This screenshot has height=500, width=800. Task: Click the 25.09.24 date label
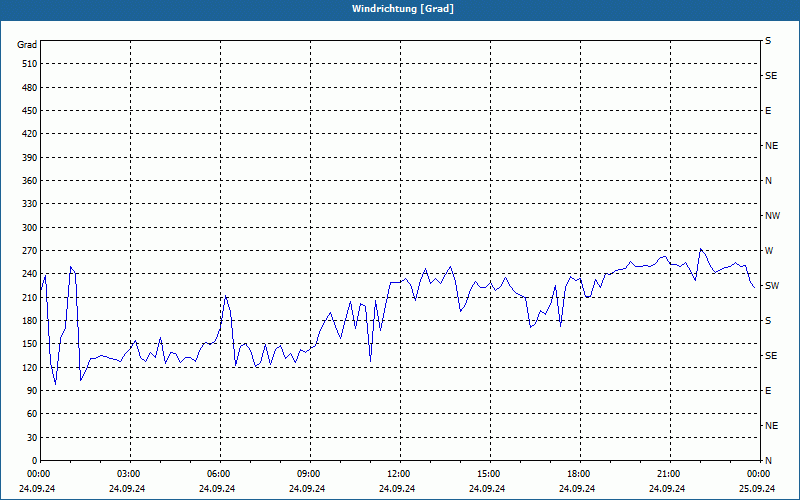pos(757,488)
